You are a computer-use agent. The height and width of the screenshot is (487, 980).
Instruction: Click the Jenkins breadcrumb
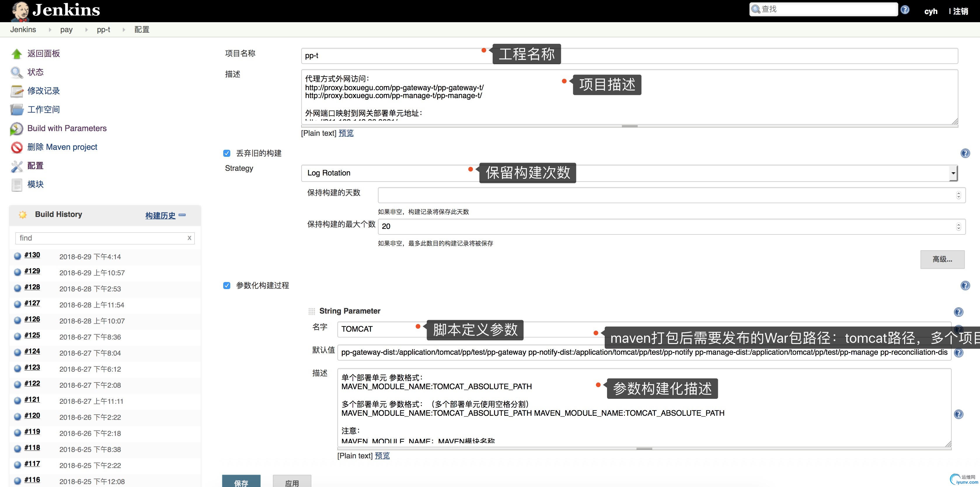23,30
